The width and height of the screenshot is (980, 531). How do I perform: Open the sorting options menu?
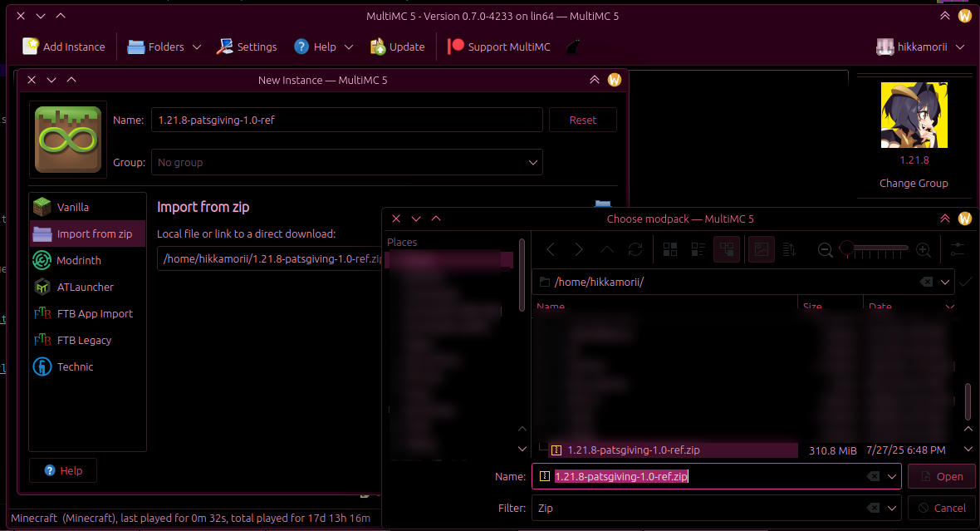(x=789, y=249)
